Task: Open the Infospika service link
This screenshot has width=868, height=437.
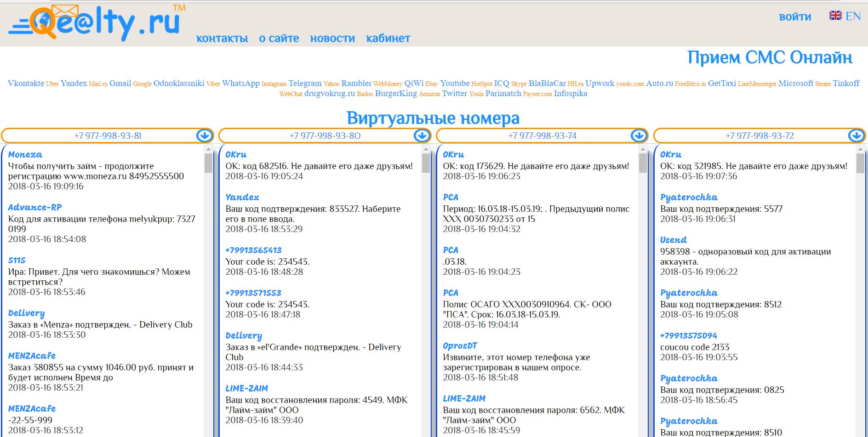Action: click(x=571, y=93)
